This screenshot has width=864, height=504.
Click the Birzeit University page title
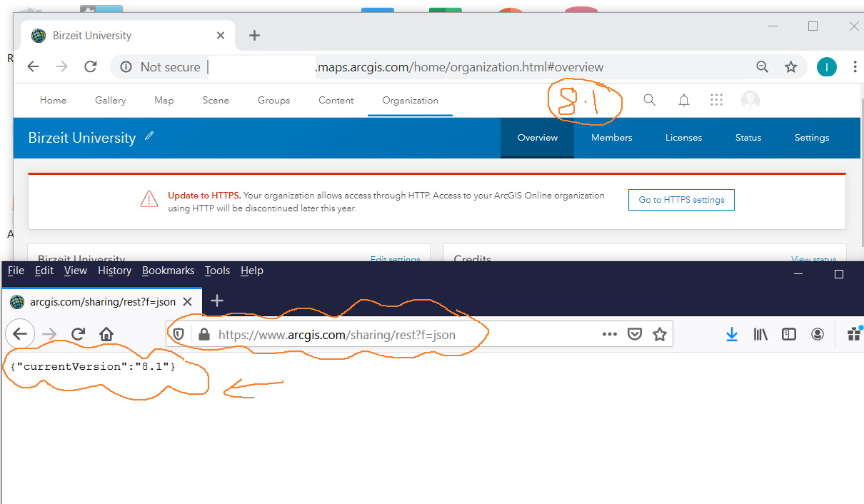(82, 138)
